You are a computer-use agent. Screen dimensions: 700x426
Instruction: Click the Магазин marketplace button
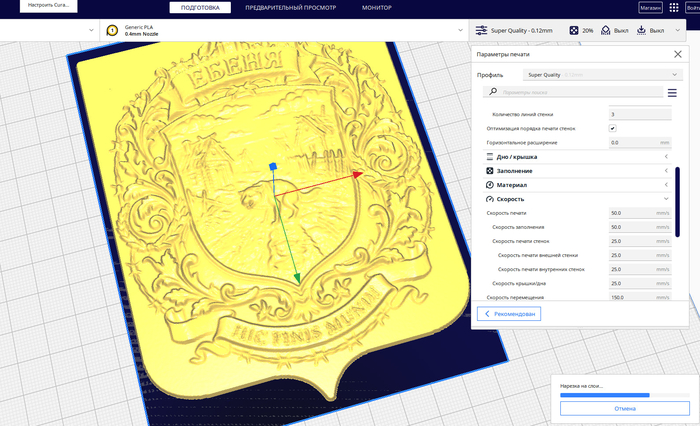pyautogui.click(x=650, y=8)
